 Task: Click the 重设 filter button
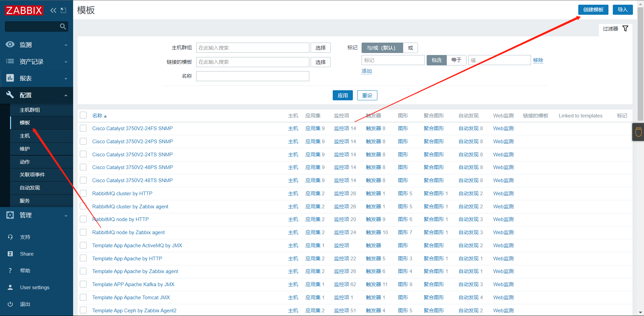[367, 95]
